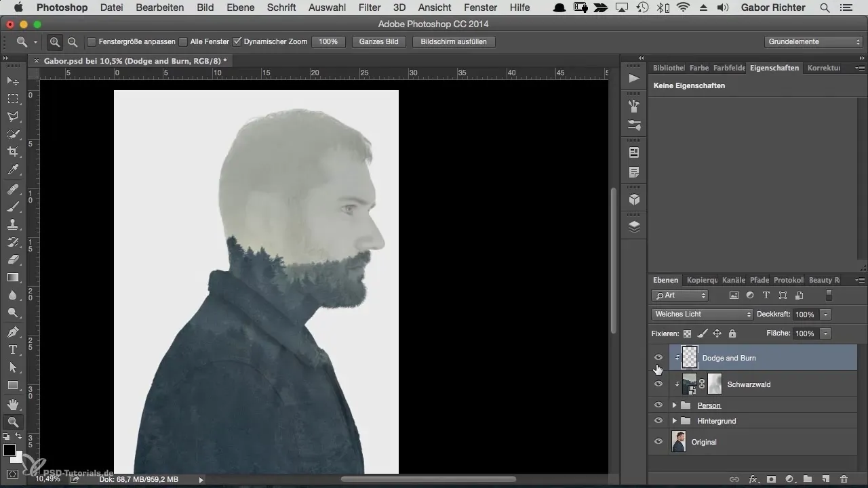
Task: Select the Dodge tool
Action: [13, 312]
